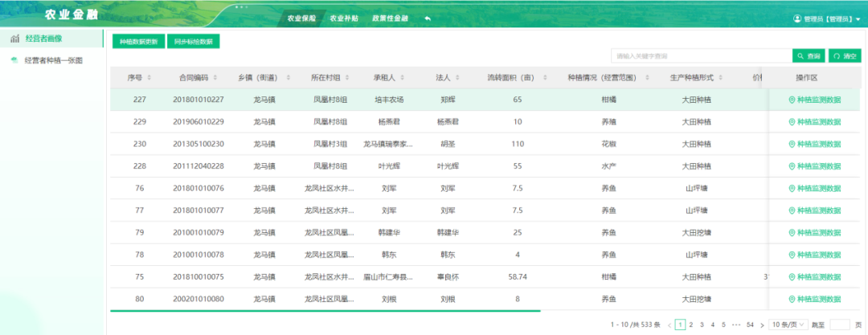This screenshot has height=335, width=868.
Task: Go to next page using right chevron
Action: [763, 325]
